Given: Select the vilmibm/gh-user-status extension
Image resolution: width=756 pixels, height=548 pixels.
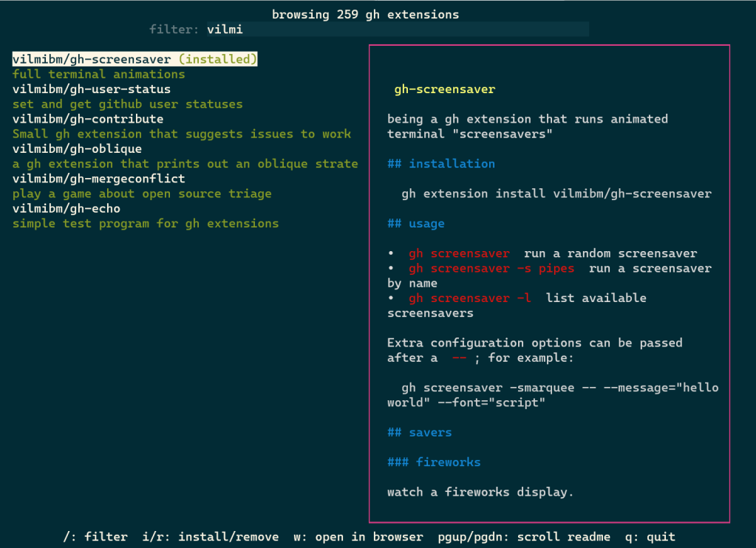Looking at the screenshot, I should (x=88, y=89).
